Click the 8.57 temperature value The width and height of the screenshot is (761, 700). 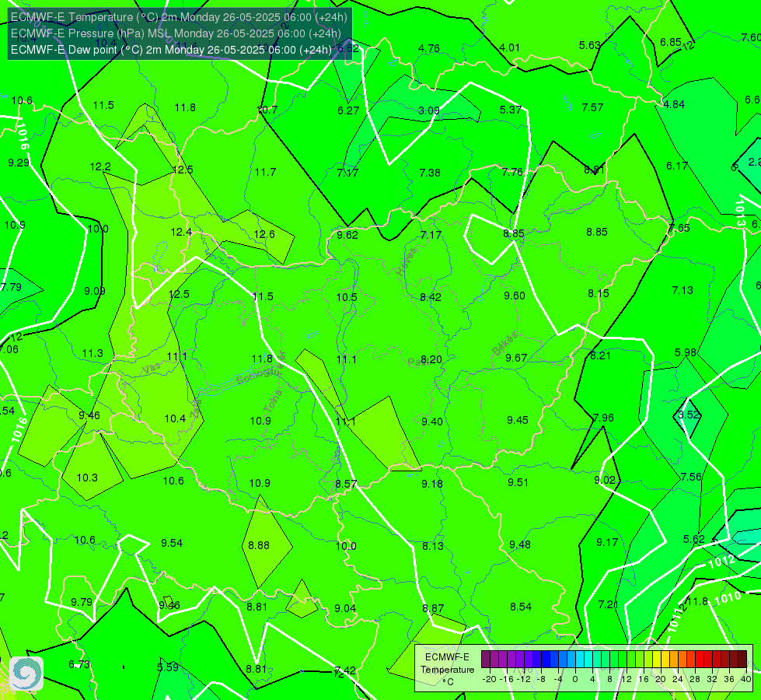tap(346, 485)
